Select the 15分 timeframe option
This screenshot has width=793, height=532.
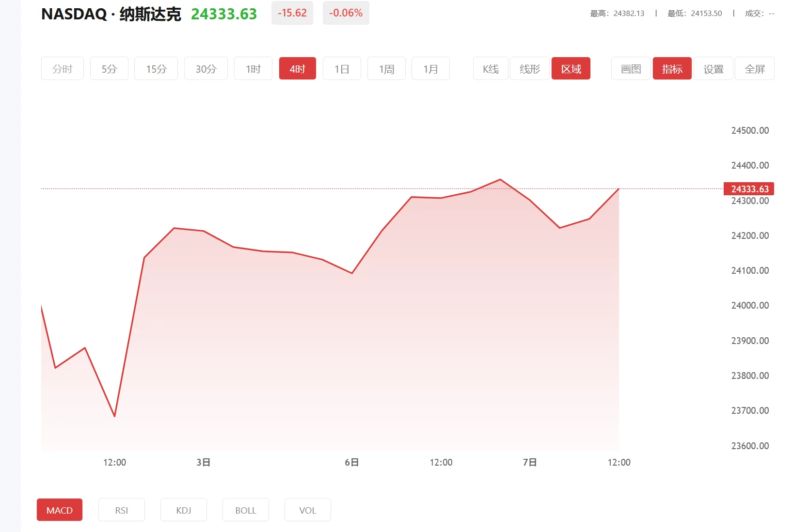(x=156, y=68)
